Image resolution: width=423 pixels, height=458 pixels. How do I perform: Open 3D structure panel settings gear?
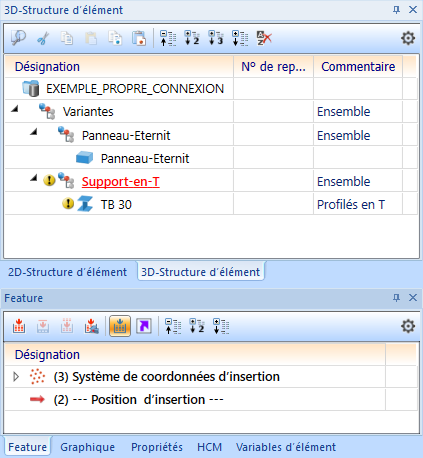pos(408,38)
